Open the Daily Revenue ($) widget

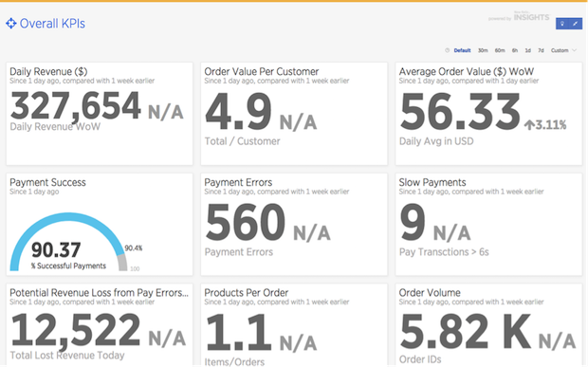point(100,114)
